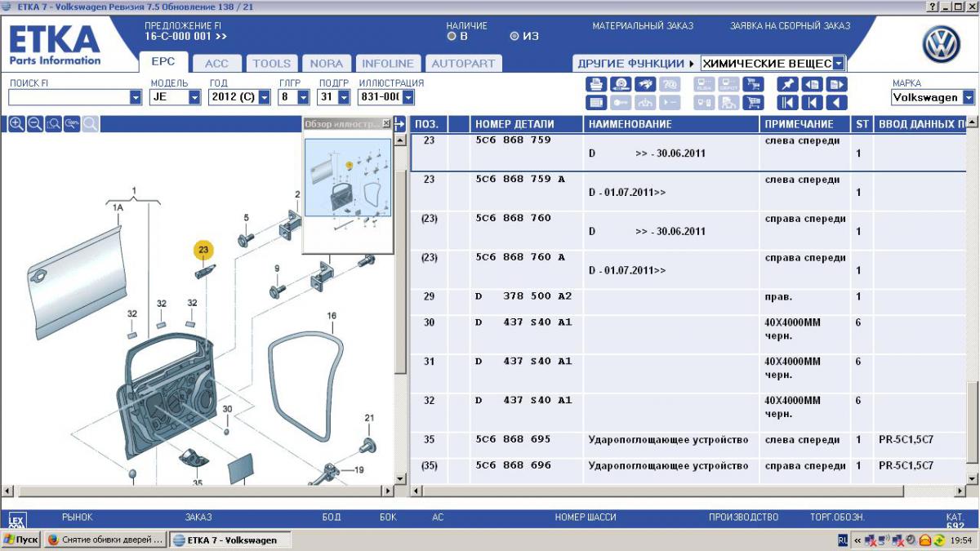Image resolution: width=980 pixels, height=551 pixels.
Task: Expand ДРУГИЕ ФУНКЦИИ menu
Action: coord(636,63)
